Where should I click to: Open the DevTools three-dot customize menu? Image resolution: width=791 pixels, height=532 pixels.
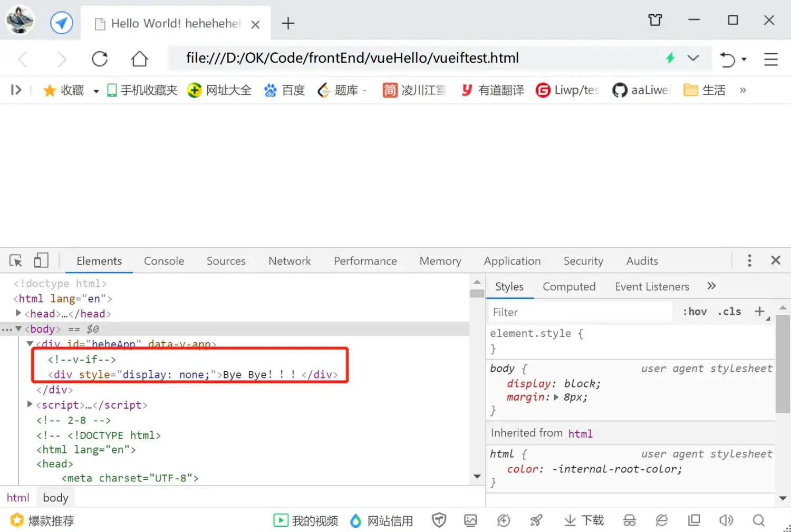(749, 260)
